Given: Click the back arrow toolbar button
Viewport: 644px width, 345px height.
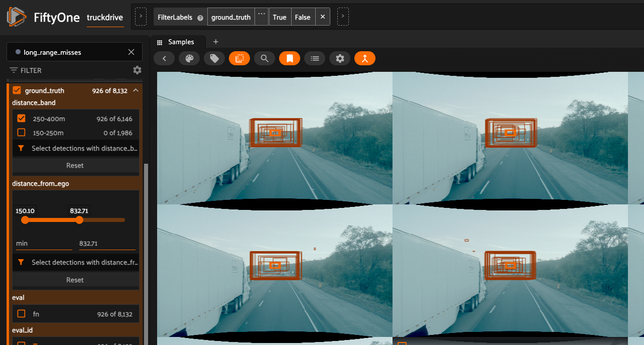Looking at the screenshot, I should (x=164, y=59).
